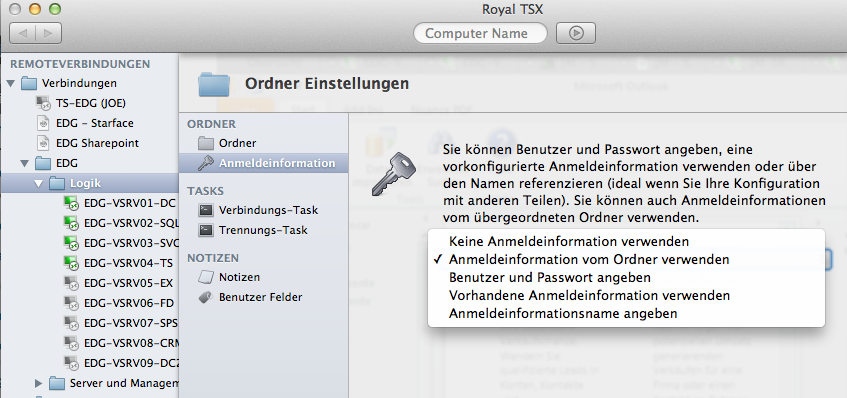The width and height of the screenshot is (847, 398).
Task: Click the EDG - Starface web page icon
Action: click(43, 123)
